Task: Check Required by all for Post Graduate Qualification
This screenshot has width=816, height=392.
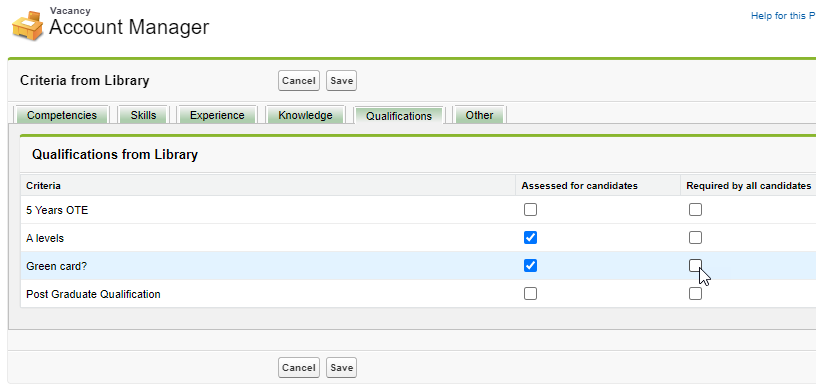Action: pyautogui.click(x=695, y=294)
